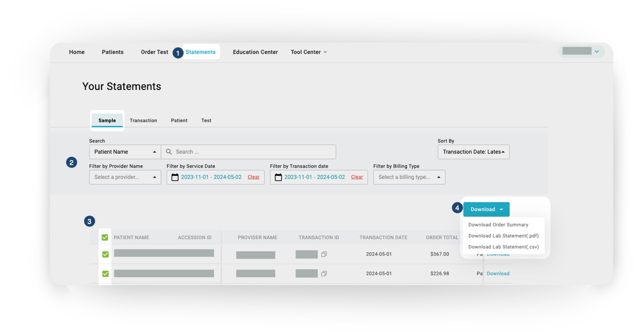Screen dimensions: 644x335
Task: Click the account menu chevron icon
Action: click(x=597, y=52)
